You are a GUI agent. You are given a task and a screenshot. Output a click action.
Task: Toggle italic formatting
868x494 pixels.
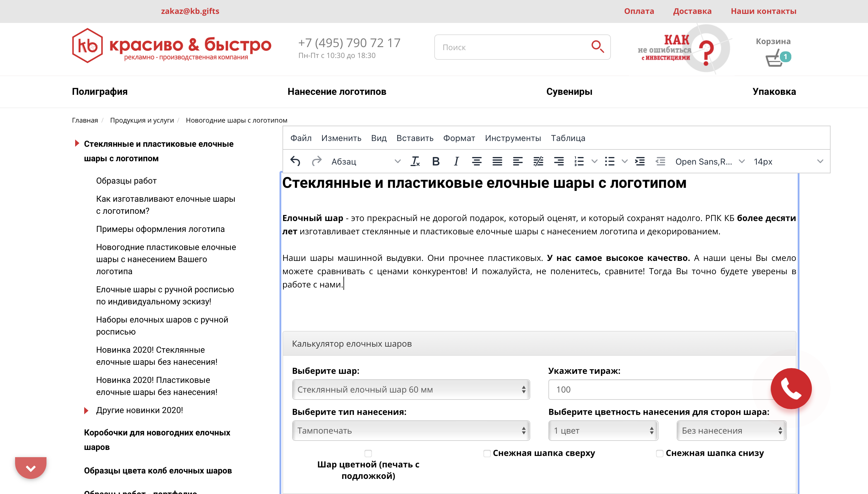click(456, 162)
